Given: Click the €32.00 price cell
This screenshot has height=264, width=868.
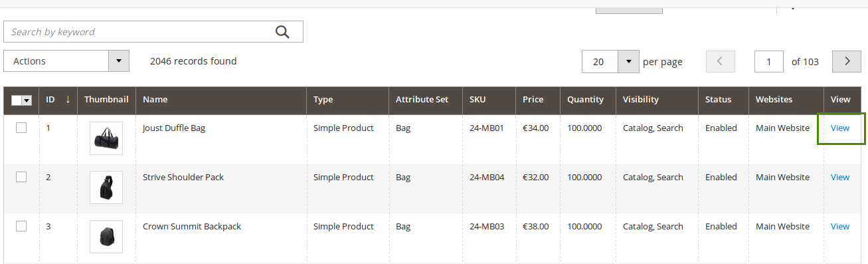Looking at the screenshot, I should pyautogui.click(x=535, y=177).
